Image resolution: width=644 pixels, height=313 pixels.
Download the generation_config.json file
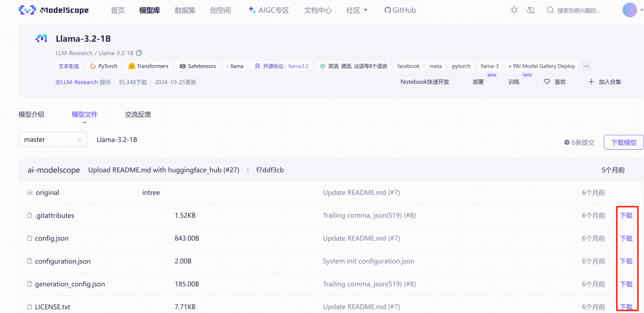[x=626, y=284]
